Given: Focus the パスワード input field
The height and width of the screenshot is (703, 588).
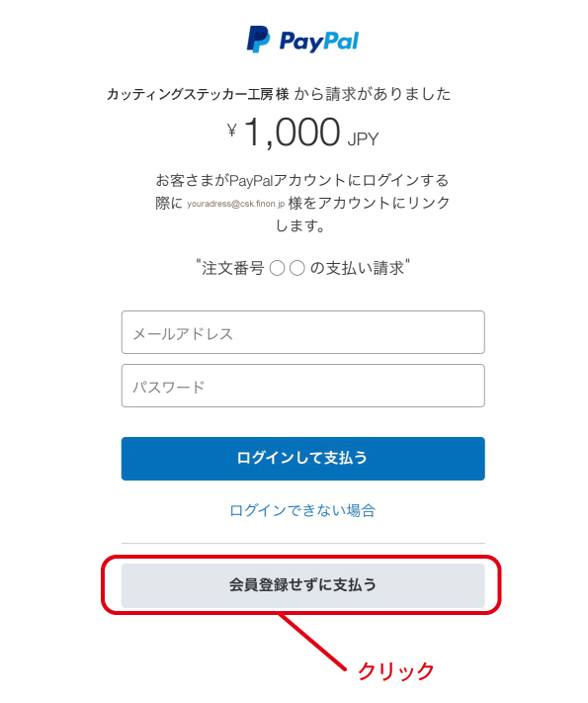Looking at the screenshot, I should (x=303, y=386).
